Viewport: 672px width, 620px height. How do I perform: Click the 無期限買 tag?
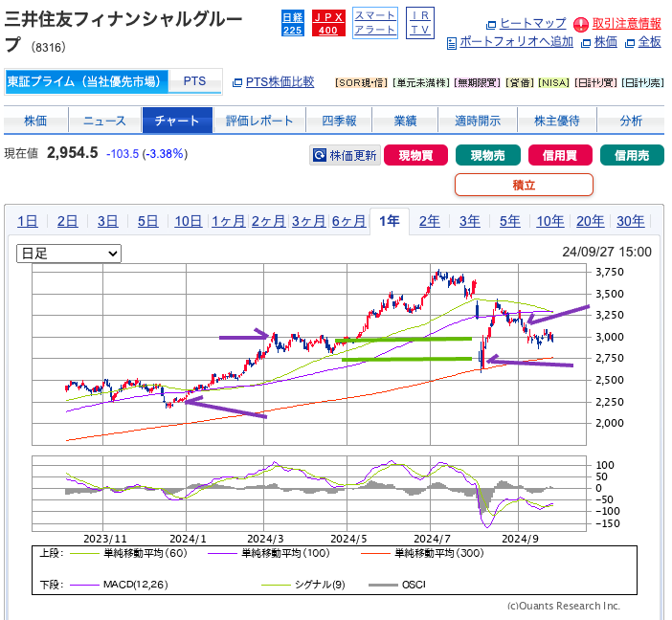477,82
